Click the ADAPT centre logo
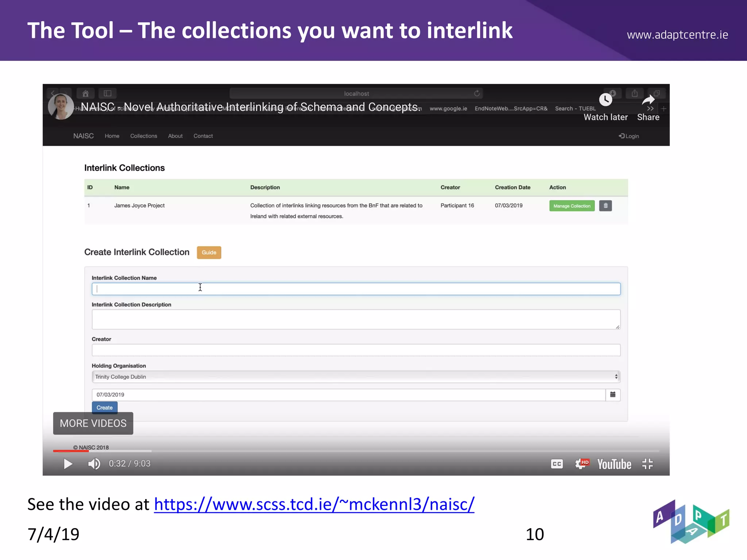This screenshot has width=747, height=560. 690,522
